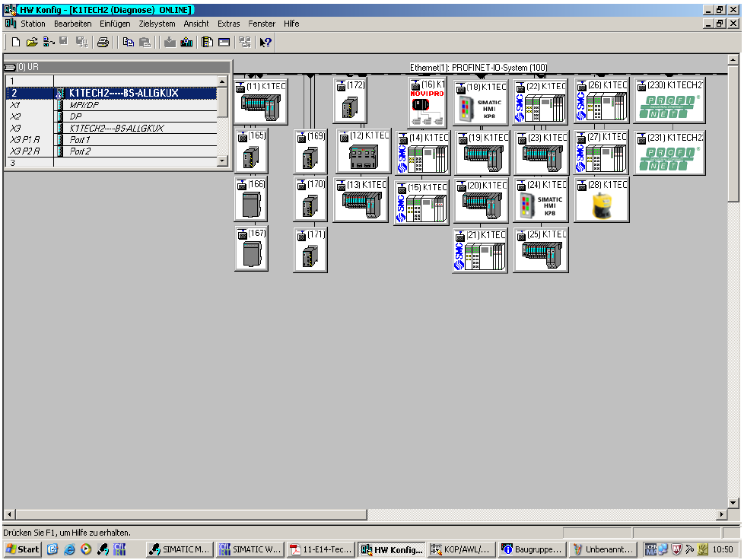The width and height of the screenshot is (744, 560).
Task: Print the configuration via the printer icon
Action: point(103,43)
